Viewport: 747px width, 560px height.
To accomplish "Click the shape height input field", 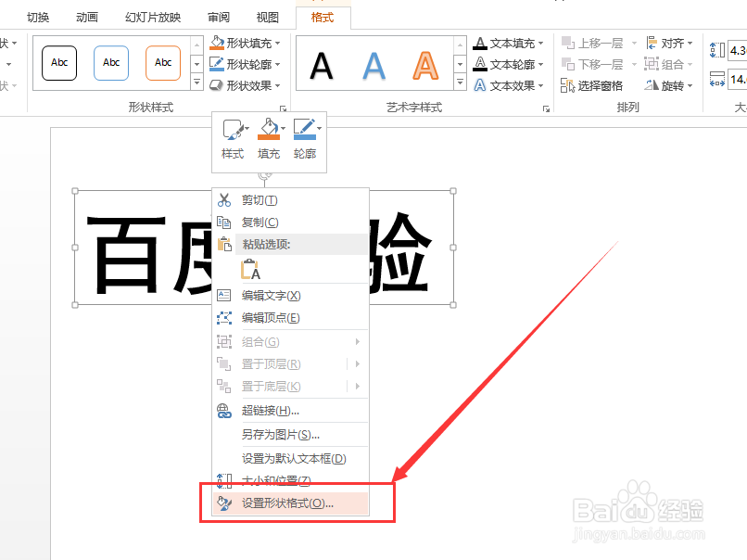I will point(738,50).
